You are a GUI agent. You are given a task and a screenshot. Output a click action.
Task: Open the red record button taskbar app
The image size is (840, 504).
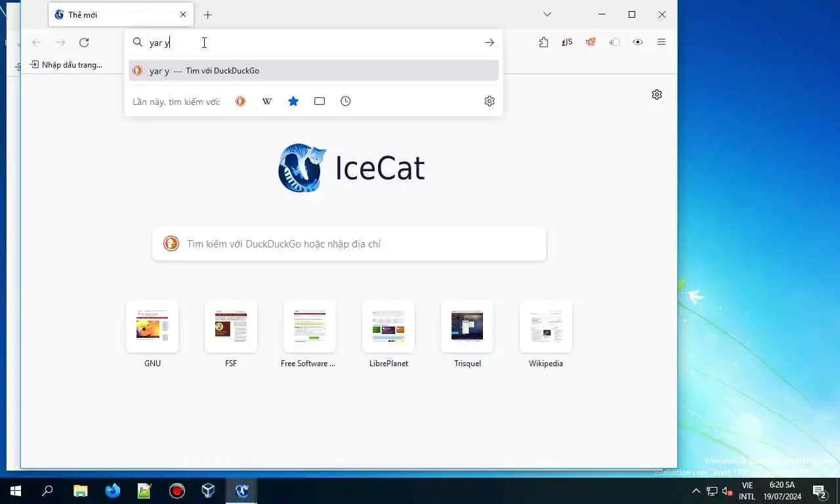[x=177, y=490]
